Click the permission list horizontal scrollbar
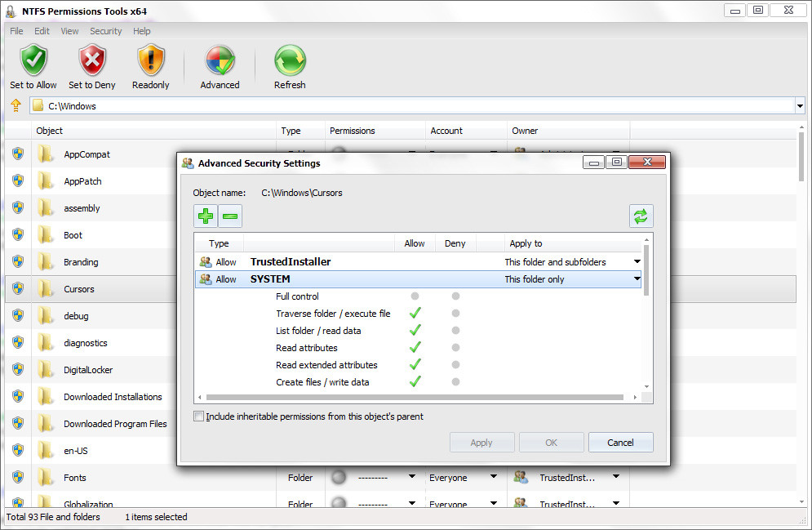The width and height of the screenshot is (812, 530). pos(415,398)
